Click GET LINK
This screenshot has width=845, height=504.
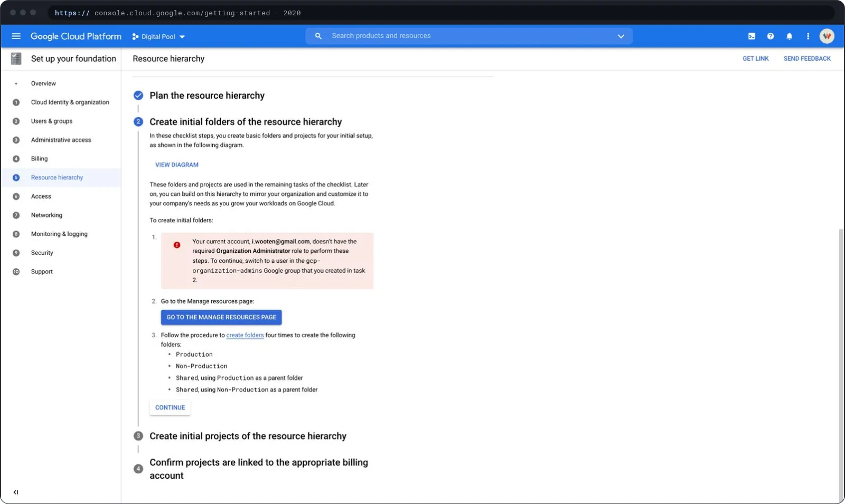pos(756,59)
